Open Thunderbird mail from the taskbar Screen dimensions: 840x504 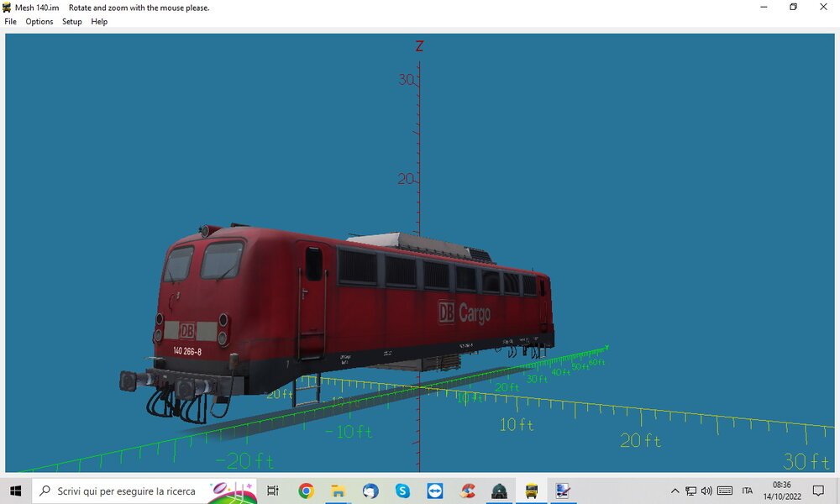(x=370, y=491)
